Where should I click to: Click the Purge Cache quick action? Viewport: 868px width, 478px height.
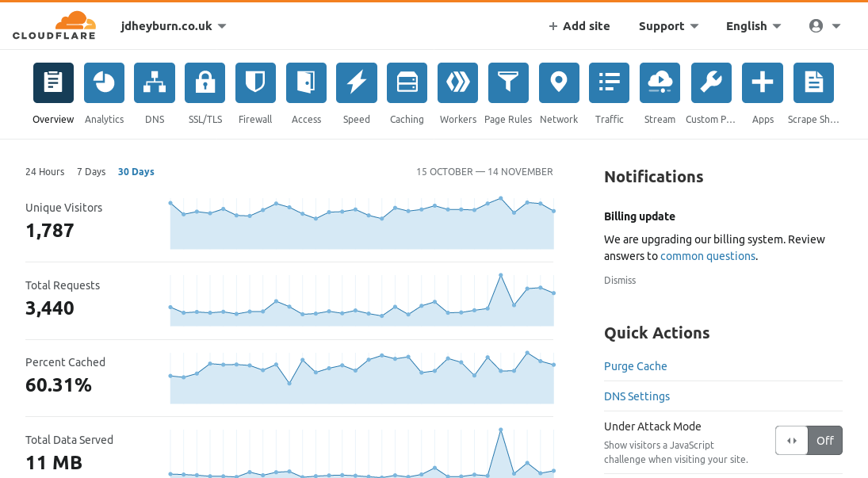click(x=636, y=366)
